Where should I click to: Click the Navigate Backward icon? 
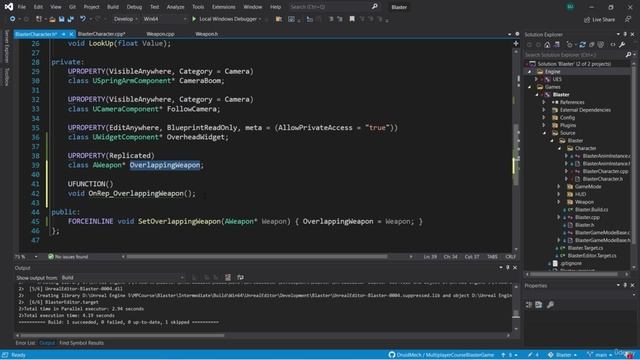coord(13,19)
